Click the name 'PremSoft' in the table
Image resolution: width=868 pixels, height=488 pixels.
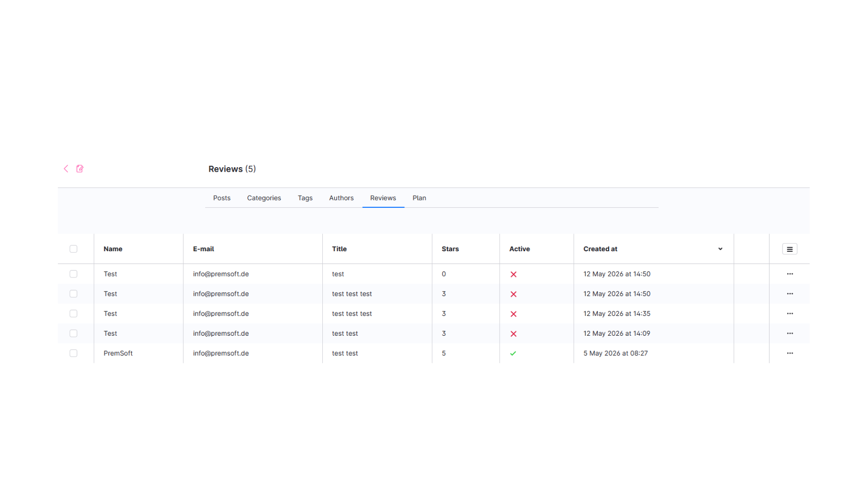click(x=118, y=353)
